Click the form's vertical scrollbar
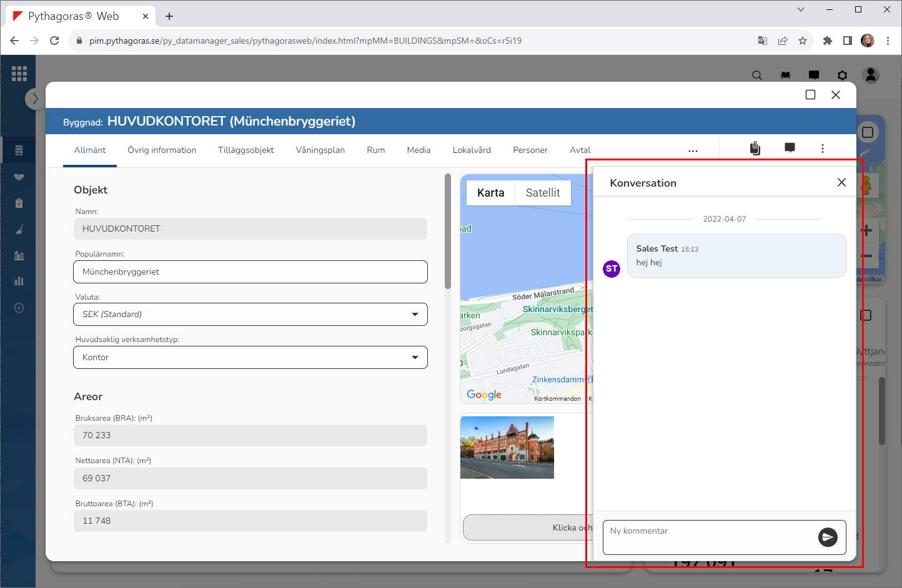The height and width of the screenshot is (588, 902). tap(448, 232)
